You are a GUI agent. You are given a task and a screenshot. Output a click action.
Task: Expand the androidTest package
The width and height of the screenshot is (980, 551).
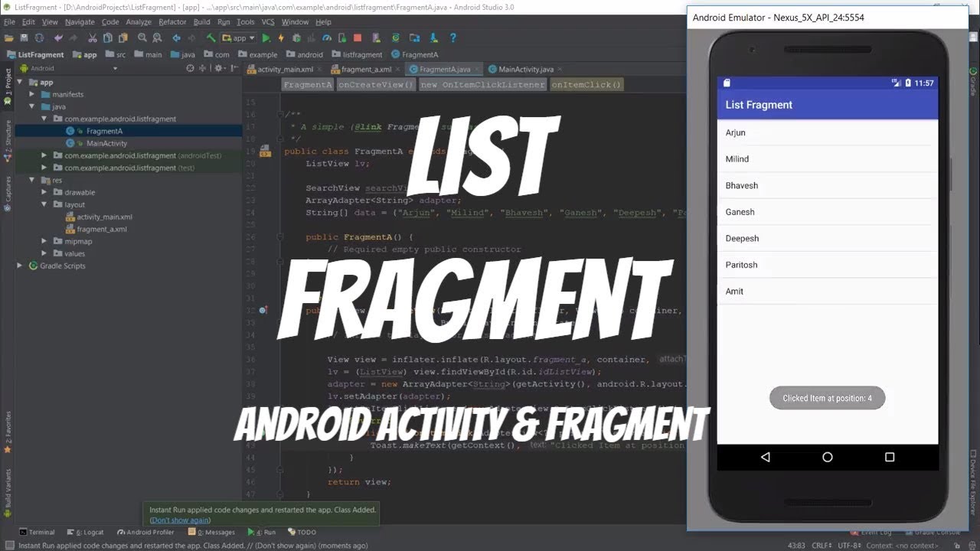click(45, 155)
